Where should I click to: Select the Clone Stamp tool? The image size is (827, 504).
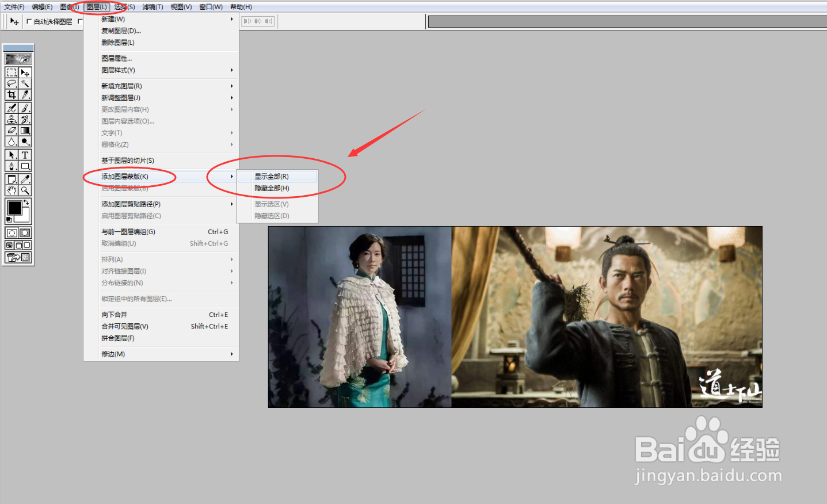12,119
